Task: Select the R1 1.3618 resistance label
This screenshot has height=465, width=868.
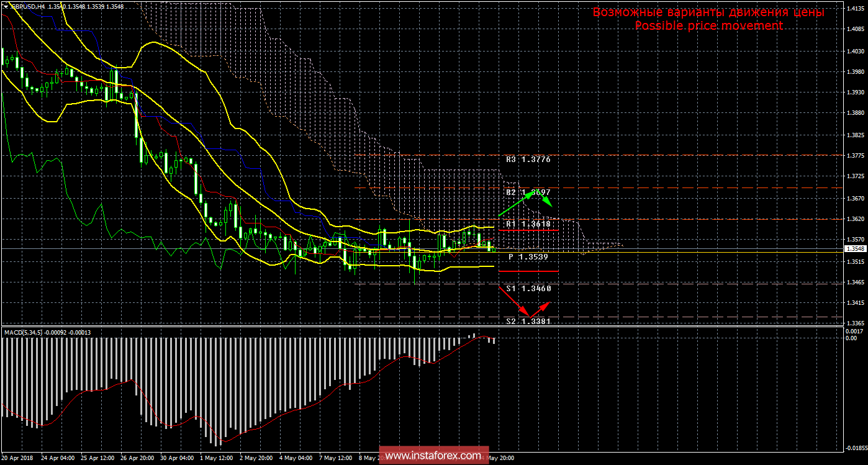Action: [528, 223]
